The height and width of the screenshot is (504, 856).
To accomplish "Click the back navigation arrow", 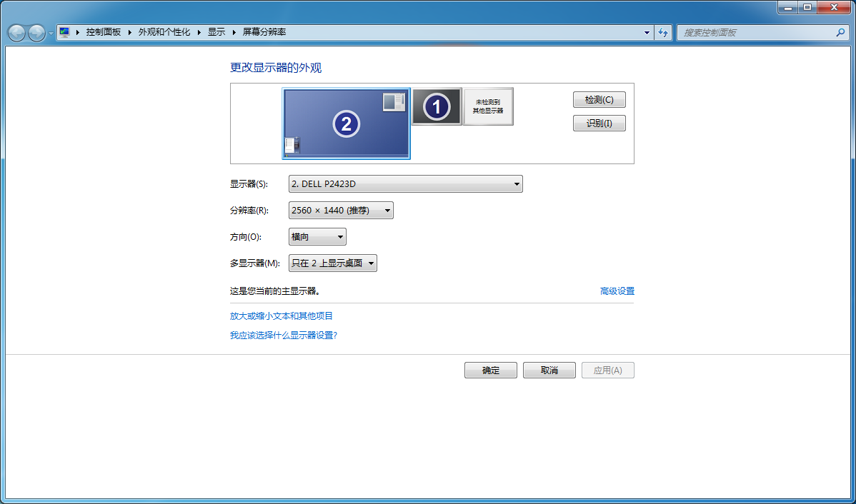I will [x=16, y=31].
